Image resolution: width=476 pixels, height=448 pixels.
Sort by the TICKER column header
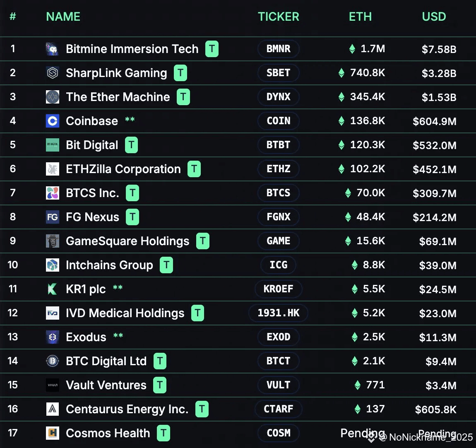(279, 17)
